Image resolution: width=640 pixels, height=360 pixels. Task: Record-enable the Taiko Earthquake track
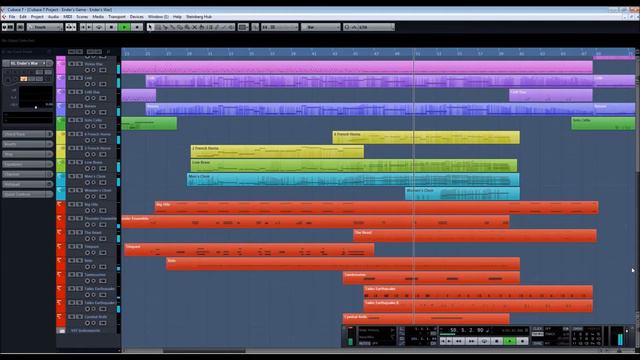pyautogui.click(x=87, y=295)
